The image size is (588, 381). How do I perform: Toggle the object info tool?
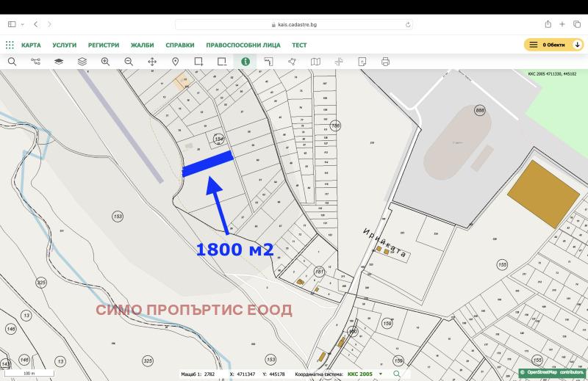point(245,62)
